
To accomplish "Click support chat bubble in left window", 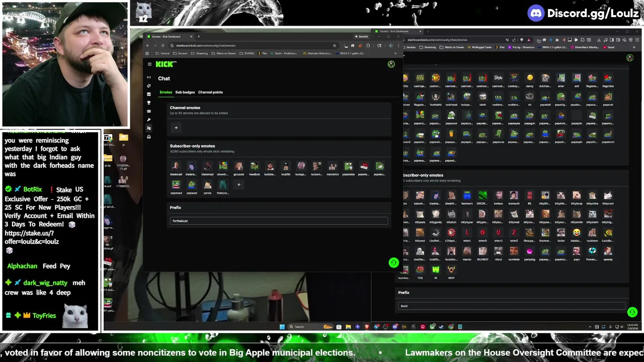I will point(394,262).
